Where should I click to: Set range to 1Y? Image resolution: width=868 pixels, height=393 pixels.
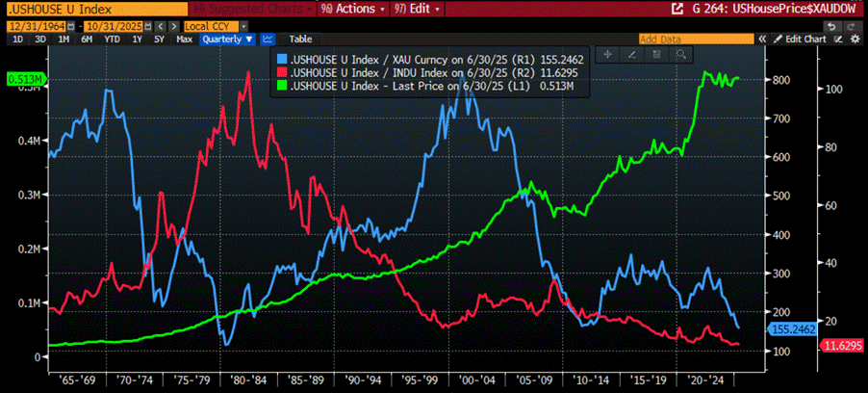138,39
